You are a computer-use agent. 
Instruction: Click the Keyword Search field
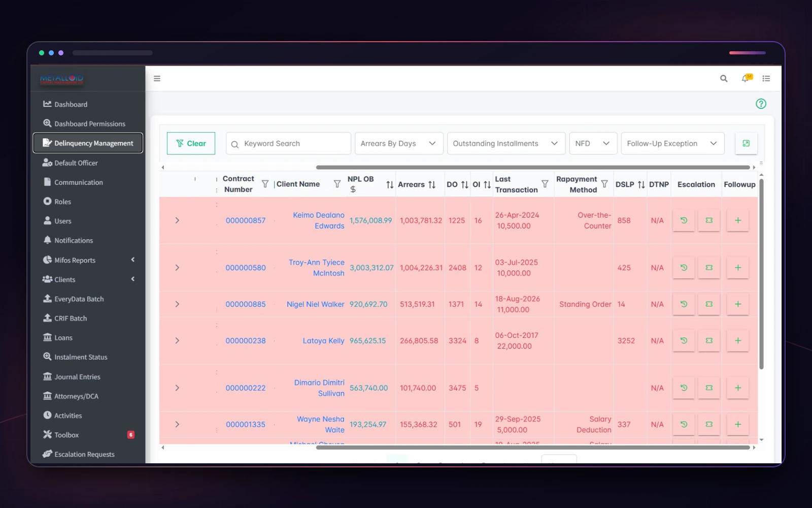pyautogui.click(x=288, y=143)
